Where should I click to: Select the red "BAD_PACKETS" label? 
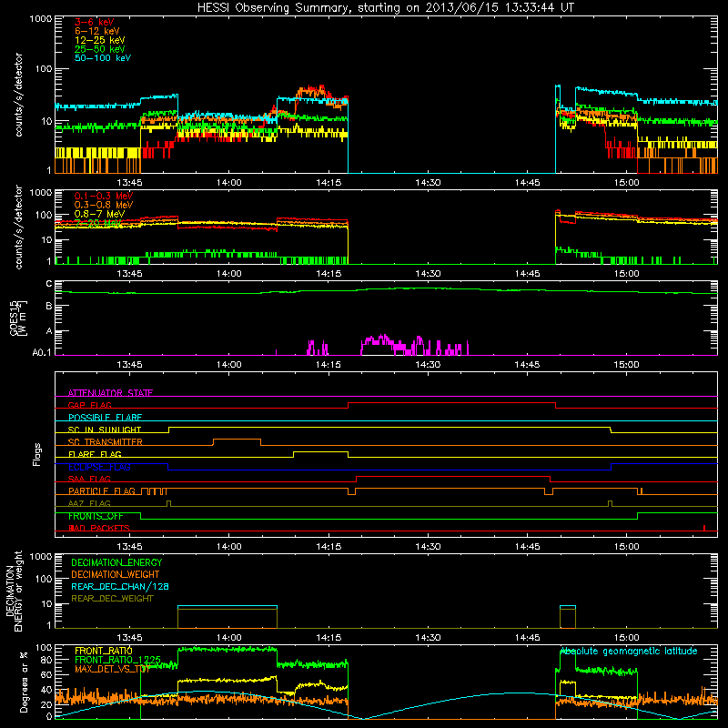tap(99, 528)
